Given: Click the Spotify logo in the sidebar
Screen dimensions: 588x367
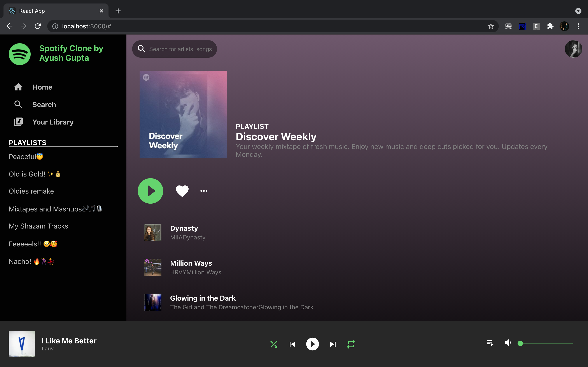Looking at the screenshot, I should click(x=19, y=54).
